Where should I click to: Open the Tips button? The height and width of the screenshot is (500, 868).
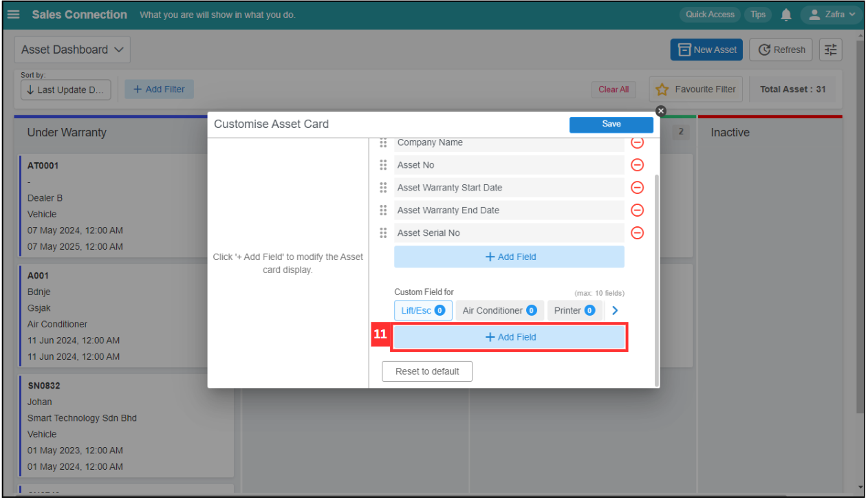(x=758, y=14)
